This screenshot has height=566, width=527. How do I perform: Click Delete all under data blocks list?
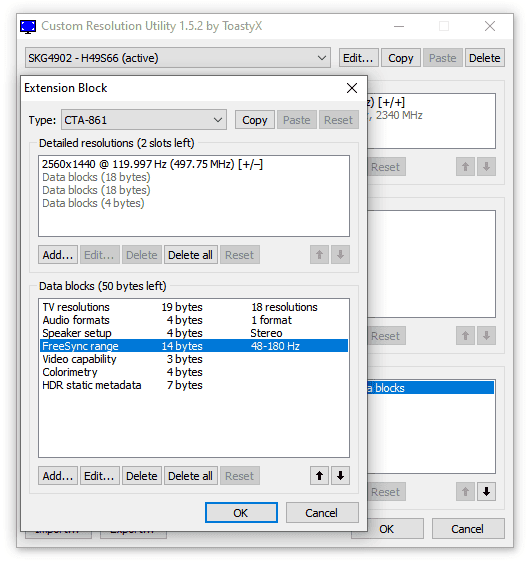(191, 476)
